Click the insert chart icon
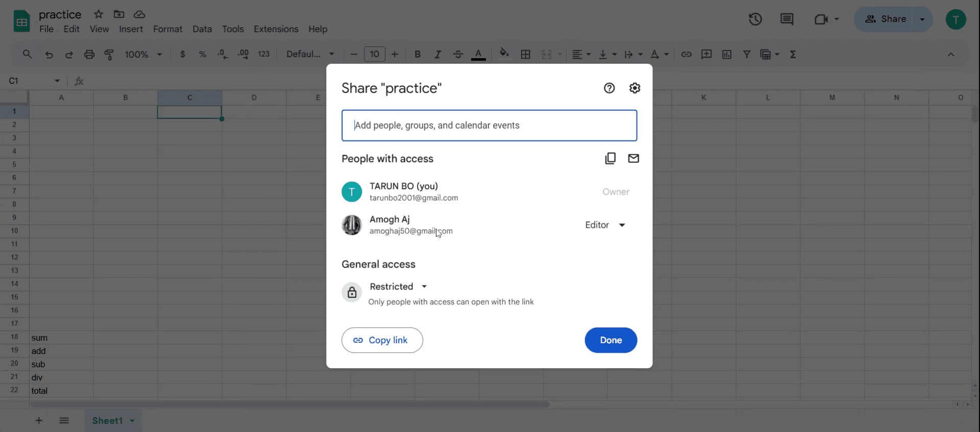Screen dimensions: 980x432 point(727,54)
